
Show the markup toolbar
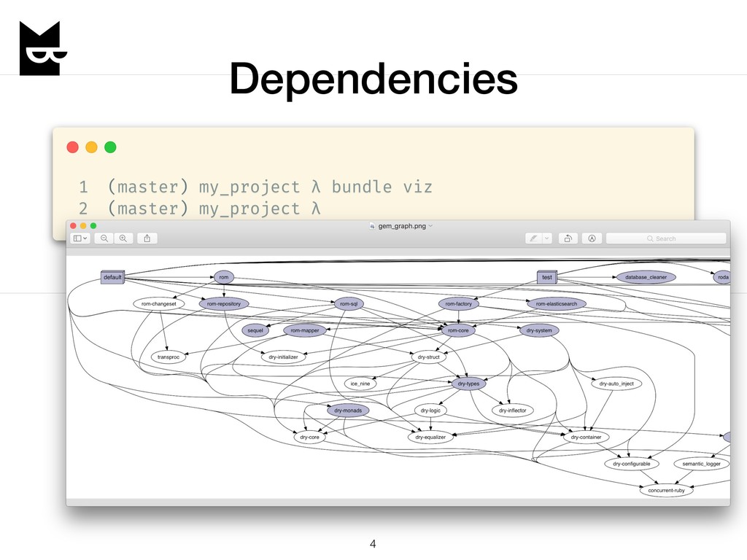(x=592, y=238)
